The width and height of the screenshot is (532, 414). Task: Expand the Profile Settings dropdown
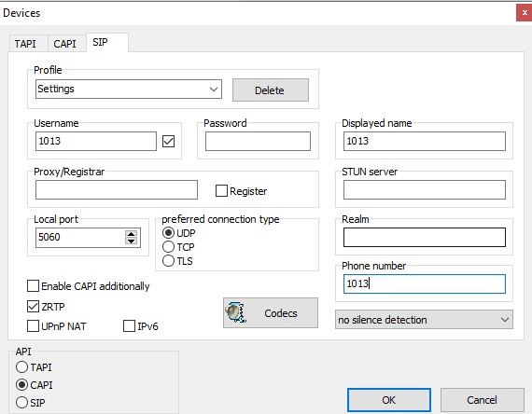coord(129,90)
